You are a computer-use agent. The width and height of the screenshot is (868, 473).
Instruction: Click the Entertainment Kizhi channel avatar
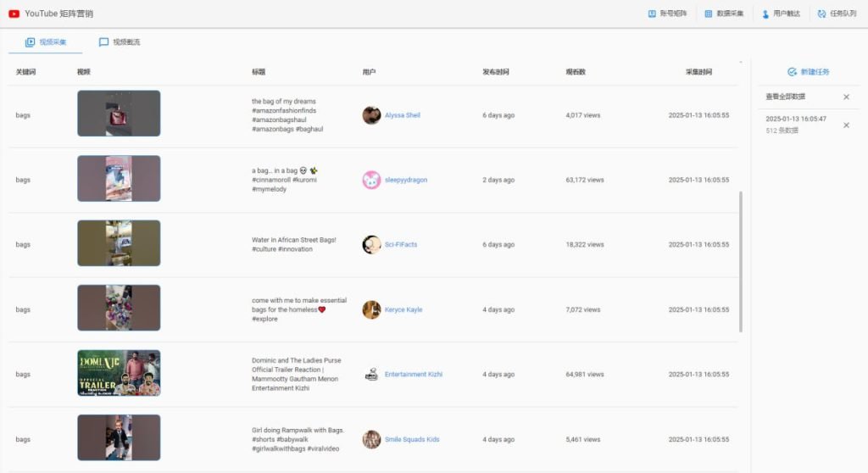(x=371, y=375)
